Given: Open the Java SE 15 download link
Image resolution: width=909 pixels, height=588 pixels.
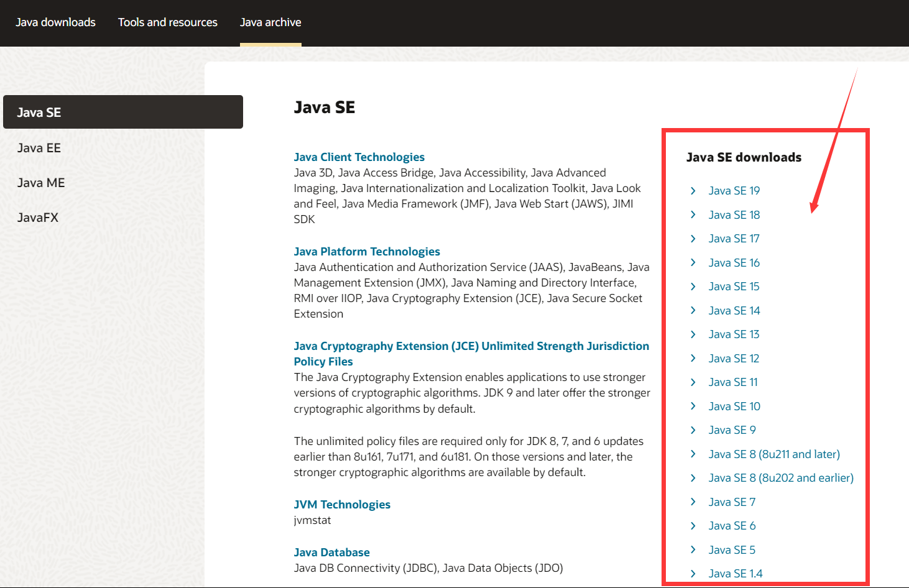Looking at the screenshot, I should 734,287.
